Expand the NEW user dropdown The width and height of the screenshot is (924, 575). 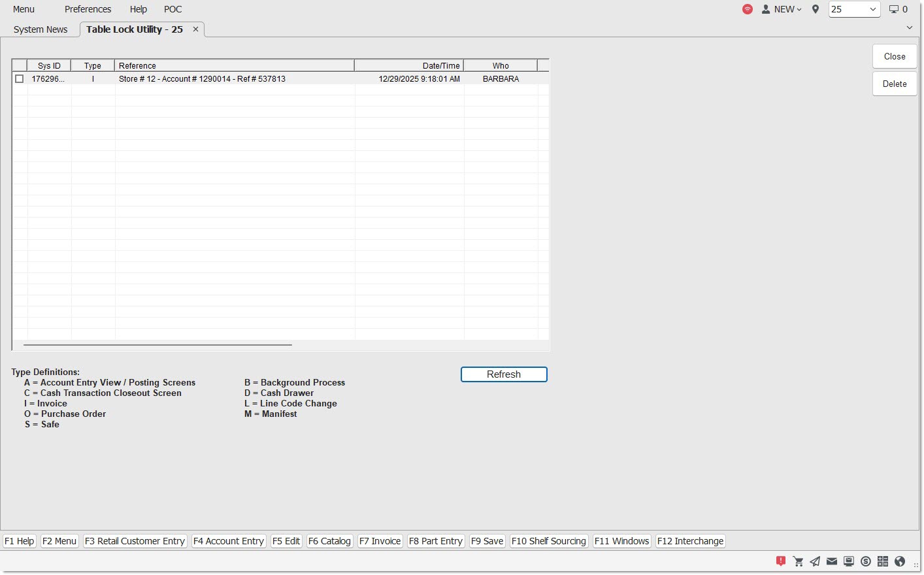pos(782,9)
